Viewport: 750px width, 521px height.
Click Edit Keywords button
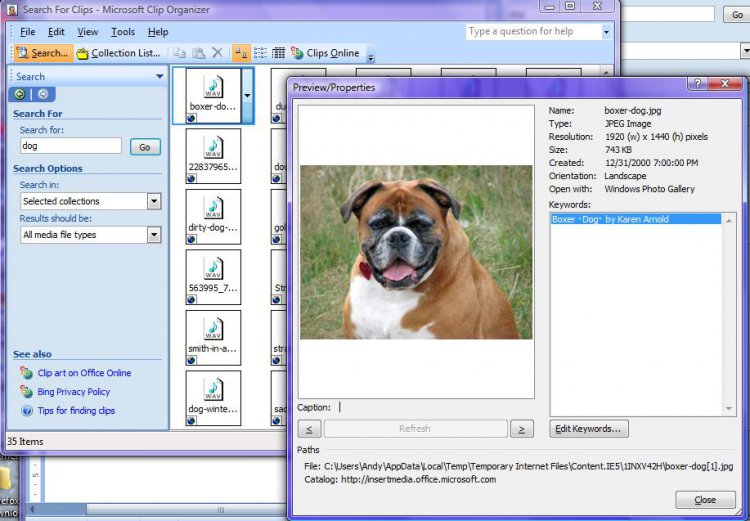589,429
